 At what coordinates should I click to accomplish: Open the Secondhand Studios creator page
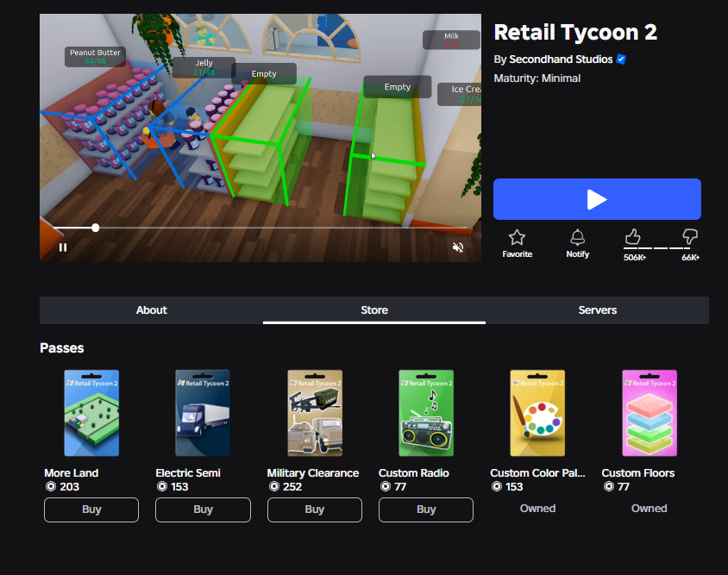[x=561, y=59]
